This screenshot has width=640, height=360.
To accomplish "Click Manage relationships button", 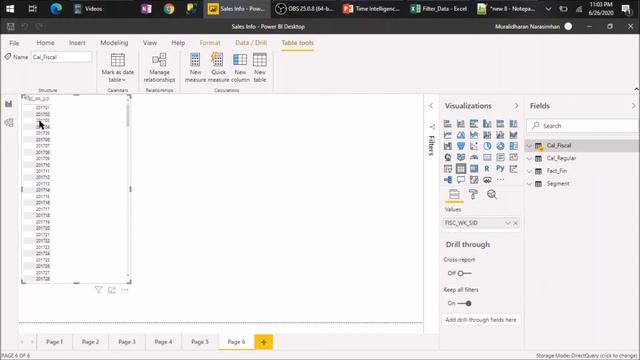I will pos(159,68).
